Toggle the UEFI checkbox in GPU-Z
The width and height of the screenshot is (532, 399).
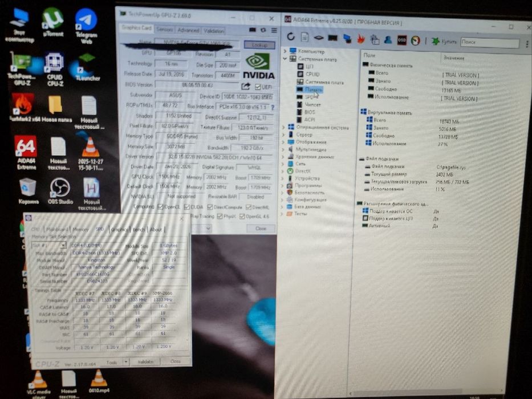[258, 87]
